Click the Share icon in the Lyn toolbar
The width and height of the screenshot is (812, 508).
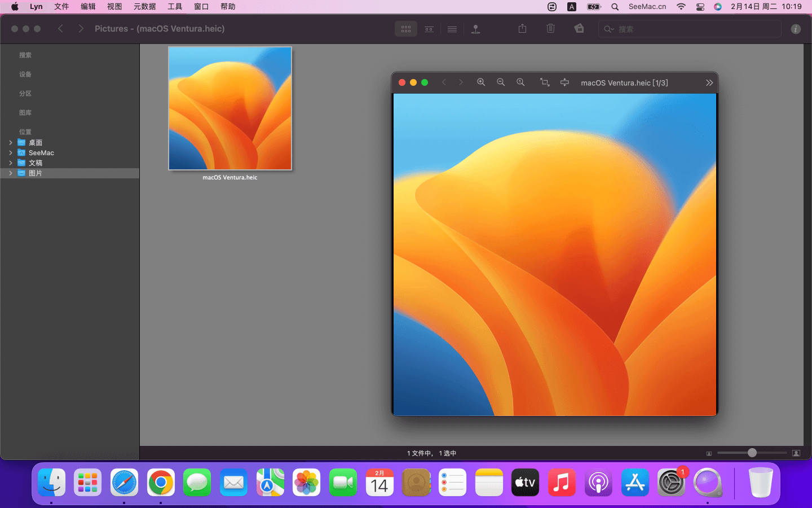[x=523, y=28]
